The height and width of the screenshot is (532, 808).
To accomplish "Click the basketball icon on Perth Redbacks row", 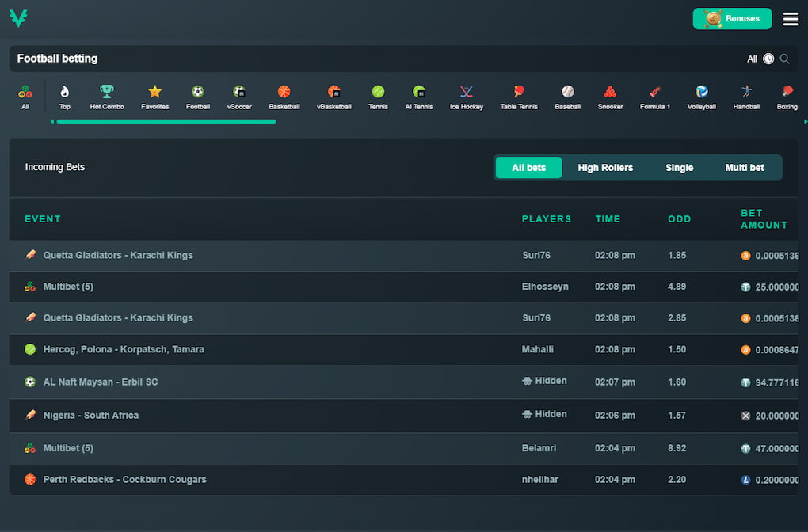I will (30, 480).
